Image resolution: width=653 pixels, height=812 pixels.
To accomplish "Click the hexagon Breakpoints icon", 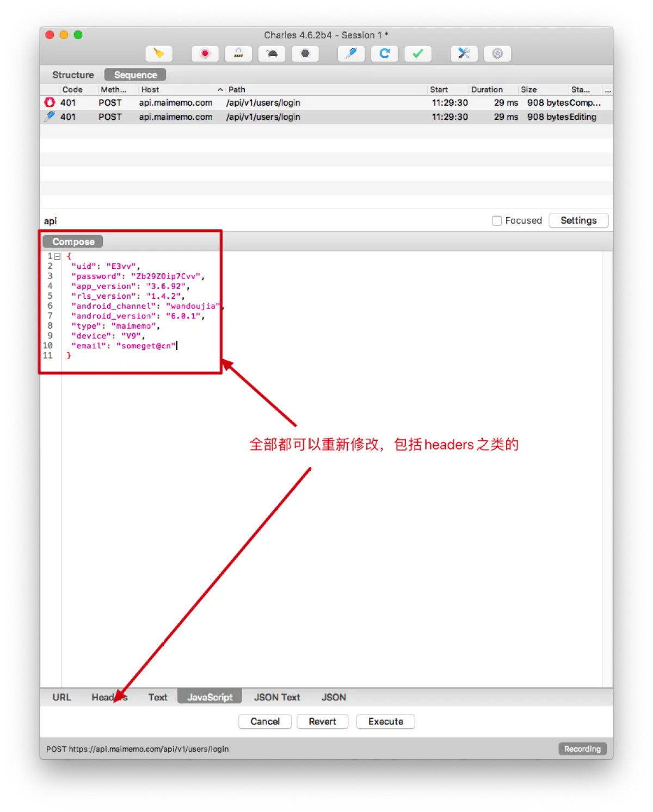I will click(305, 54).
